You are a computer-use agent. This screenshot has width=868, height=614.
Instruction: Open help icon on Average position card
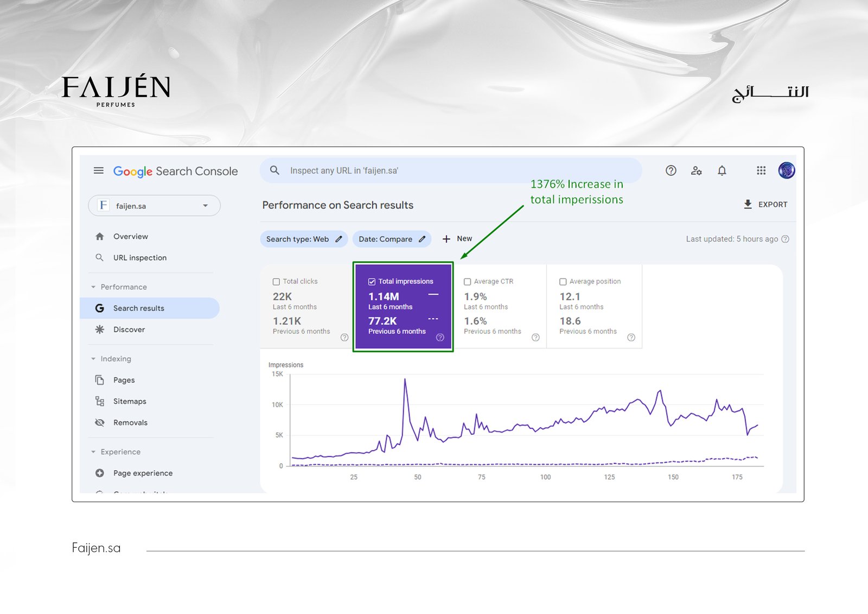pyautogui.click(x=631, y=337)
